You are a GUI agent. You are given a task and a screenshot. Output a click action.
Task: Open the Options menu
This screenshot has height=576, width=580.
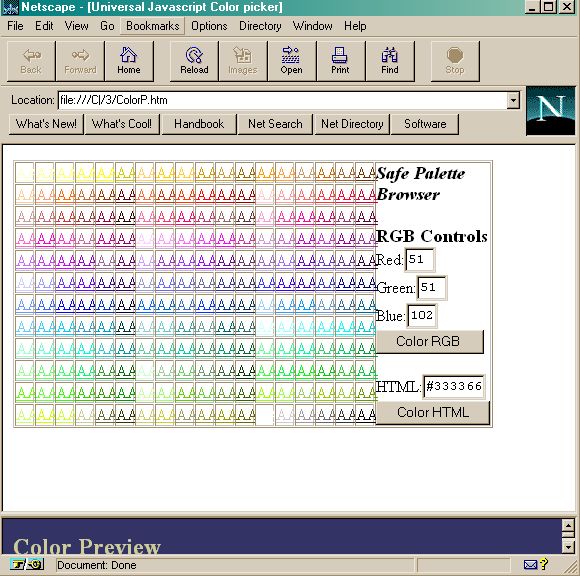pyautogui.click(x=209, y=26)
